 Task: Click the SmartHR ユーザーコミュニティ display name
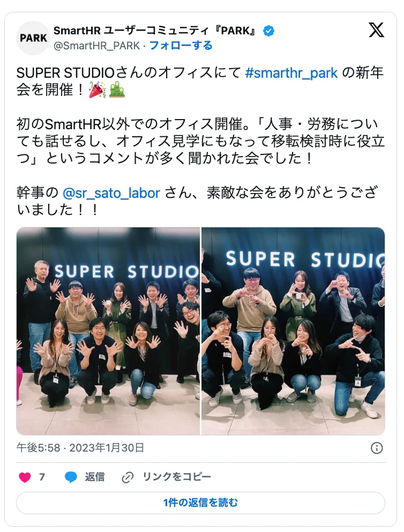[154, 31]
